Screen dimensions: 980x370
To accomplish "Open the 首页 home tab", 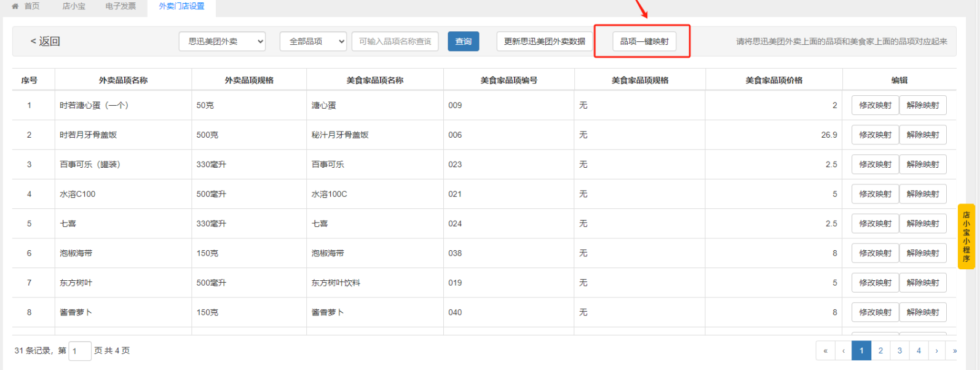I will point(26,6).
